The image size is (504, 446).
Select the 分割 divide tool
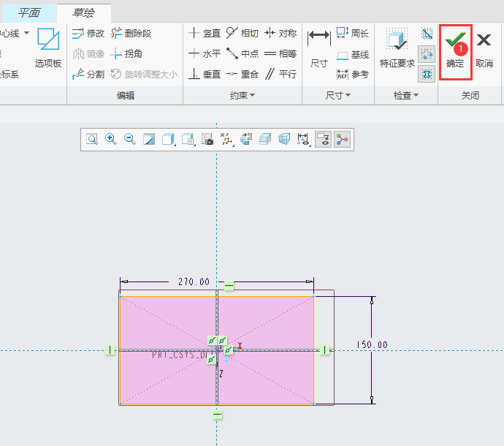click(x=88, y=75)
